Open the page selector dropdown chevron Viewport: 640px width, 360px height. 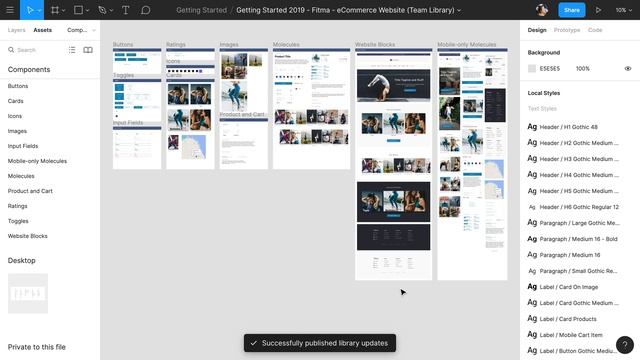click(94, 30)
